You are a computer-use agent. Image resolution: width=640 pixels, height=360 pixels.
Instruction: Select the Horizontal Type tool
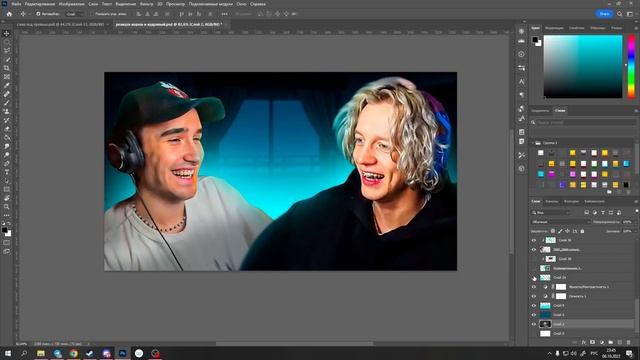pos(7,172)
